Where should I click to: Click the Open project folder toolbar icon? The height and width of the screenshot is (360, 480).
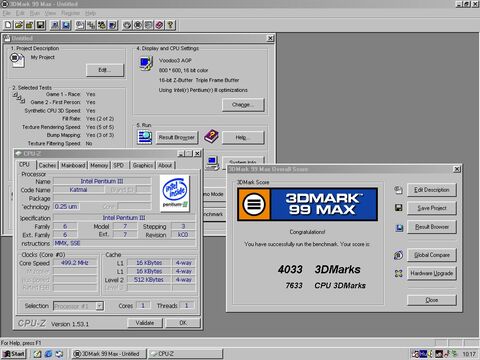(x=19, y=25)
